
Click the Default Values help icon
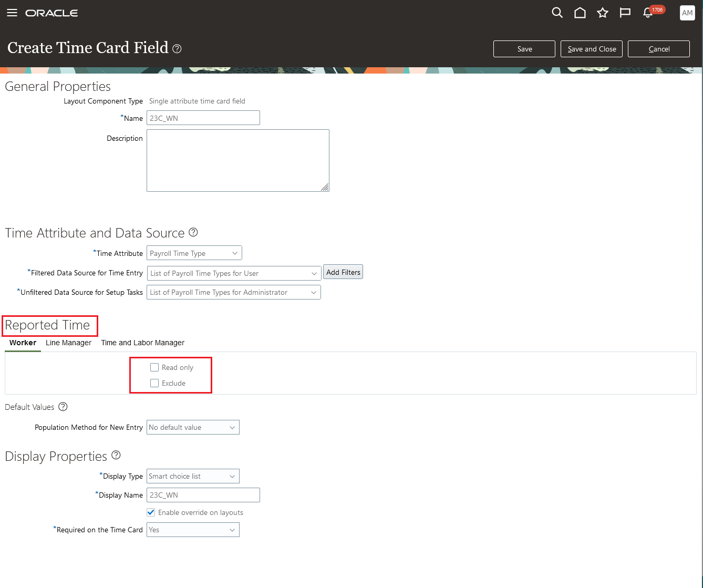pyautogui.click(x=63, y=407)
